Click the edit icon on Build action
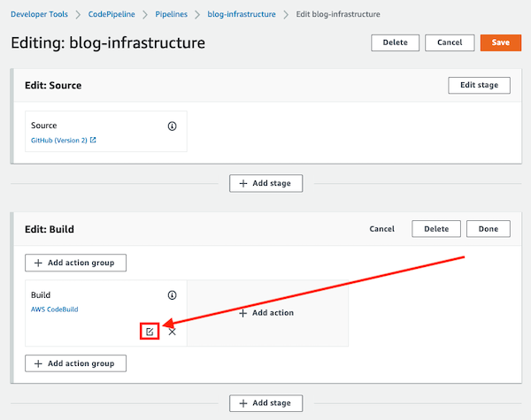The width and height of the screenshot is (531, 420). (x=150, y=332)
